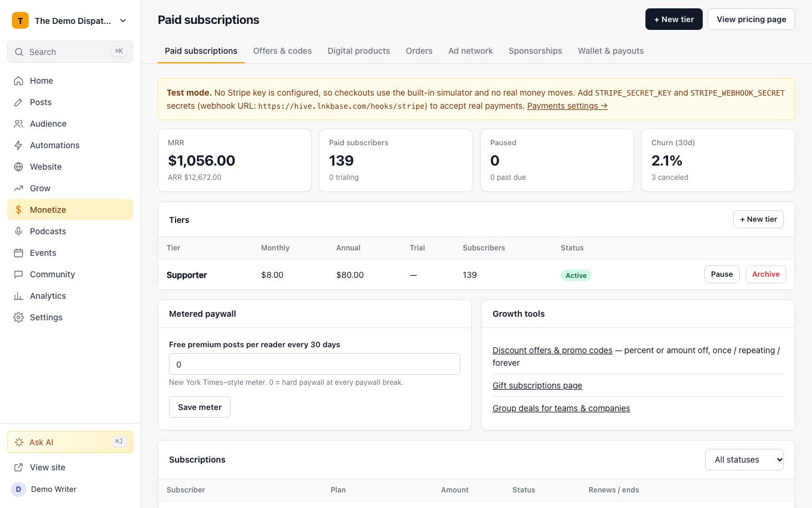
Task: Expand The Demo Dispatch workspace switcher
Action: click(70, 20)
